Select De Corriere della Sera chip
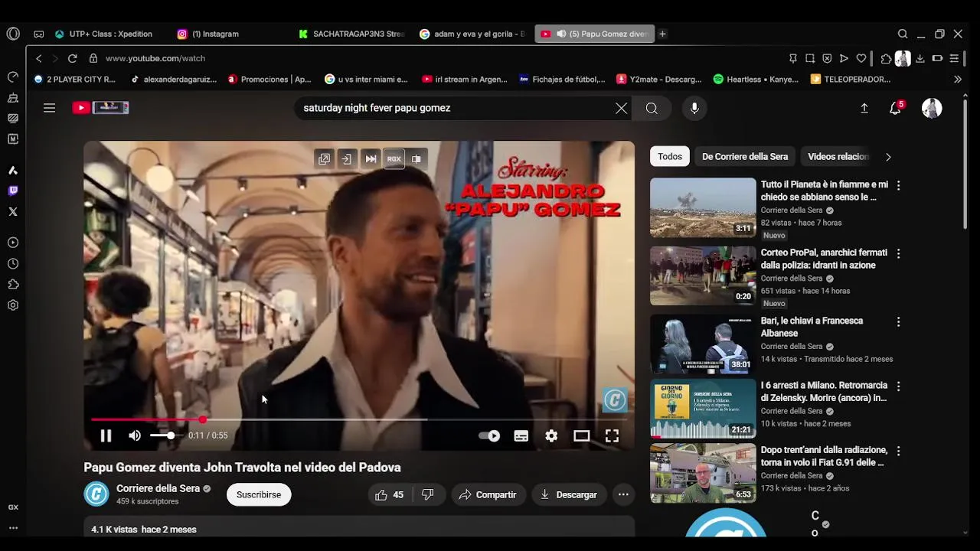980x551 pixels. point(745,157)
